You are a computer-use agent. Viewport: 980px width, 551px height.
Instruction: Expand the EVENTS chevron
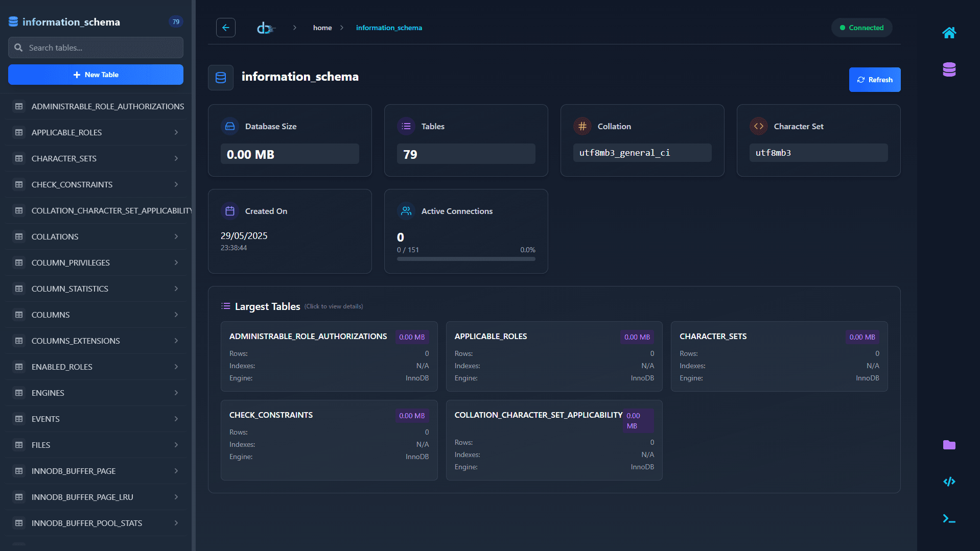tap(176, 419)
